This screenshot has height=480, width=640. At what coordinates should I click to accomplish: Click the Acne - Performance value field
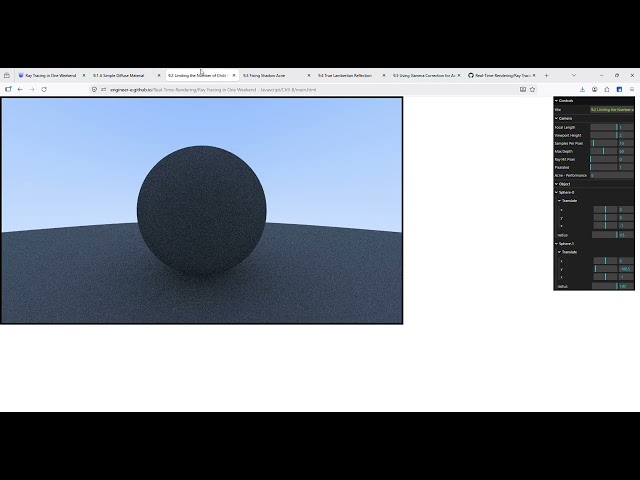pyautogui.click(x=612, y=176)
